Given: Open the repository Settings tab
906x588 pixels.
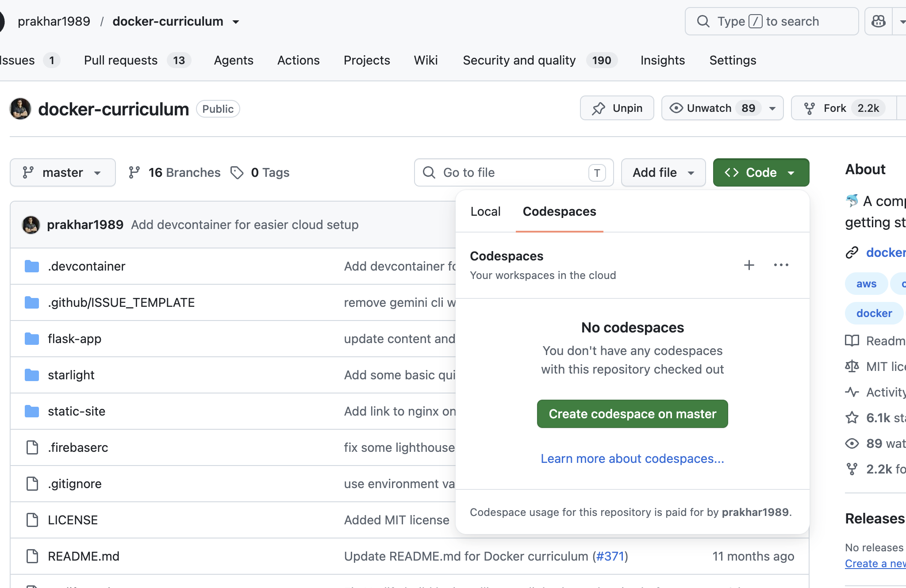Looking at the screenshot, I should click(733, 60).
